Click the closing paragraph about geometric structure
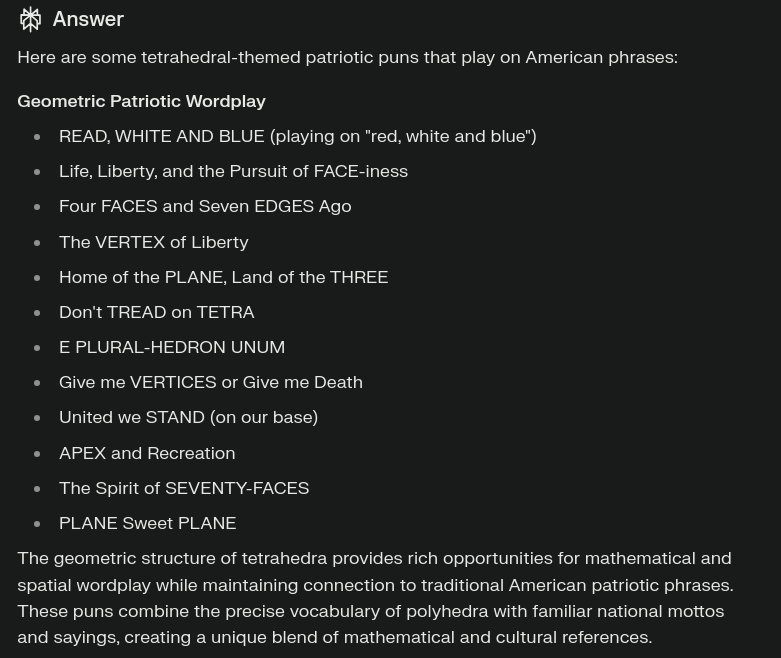 (x=376, y=598)
